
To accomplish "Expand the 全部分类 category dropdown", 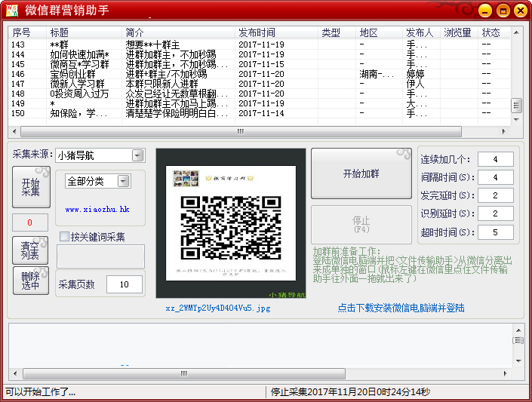I will [124, 181].
